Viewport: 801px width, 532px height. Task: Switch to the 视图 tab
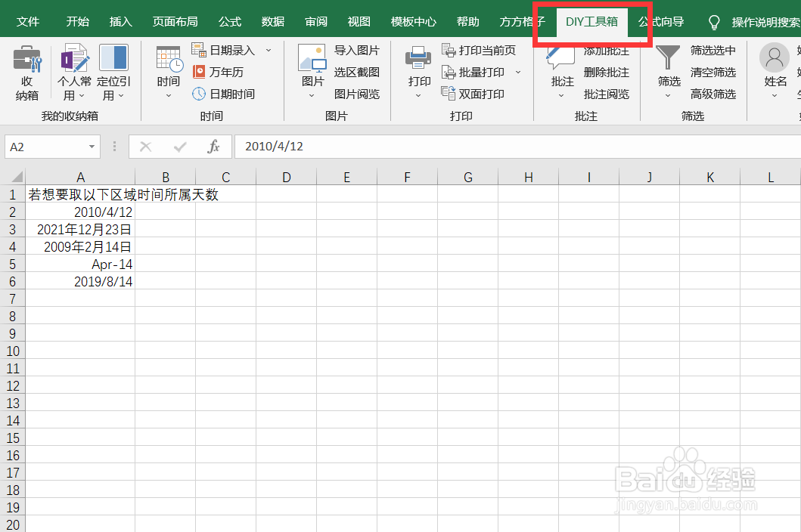pyautogui.click(x=359, y=22)
